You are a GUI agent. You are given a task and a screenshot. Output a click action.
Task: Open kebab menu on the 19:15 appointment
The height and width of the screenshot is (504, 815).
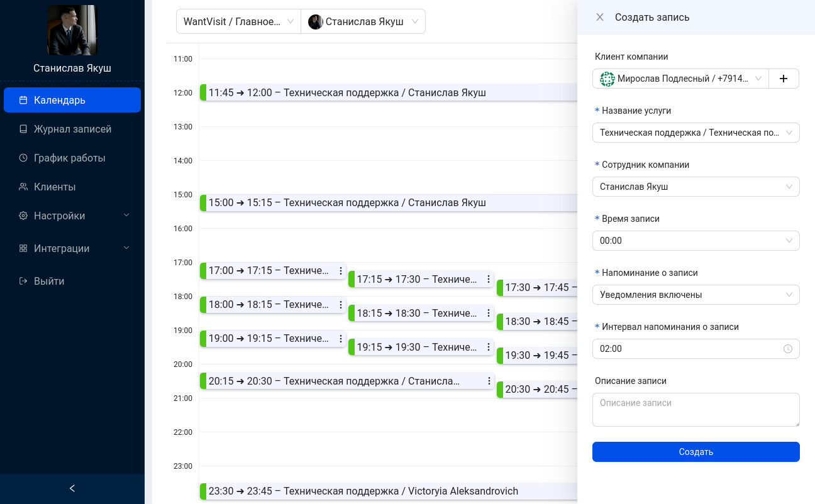(x=489, y=347)
